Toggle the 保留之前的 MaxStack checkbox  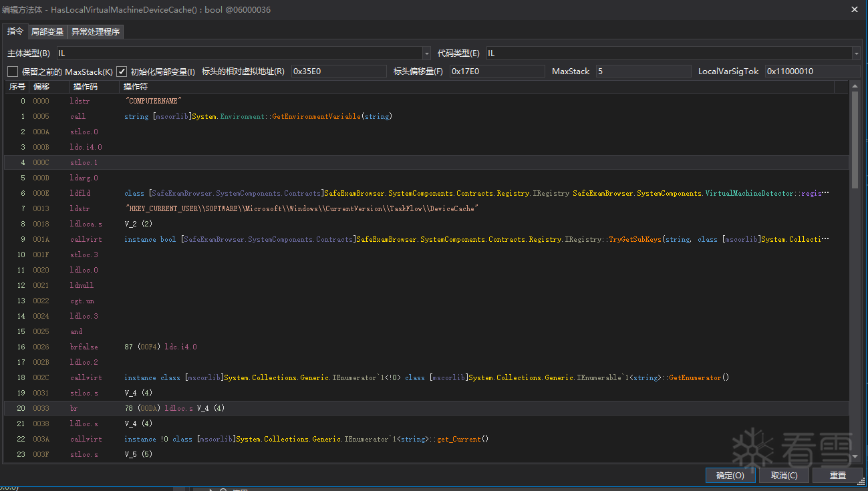(x=13, y=71)
